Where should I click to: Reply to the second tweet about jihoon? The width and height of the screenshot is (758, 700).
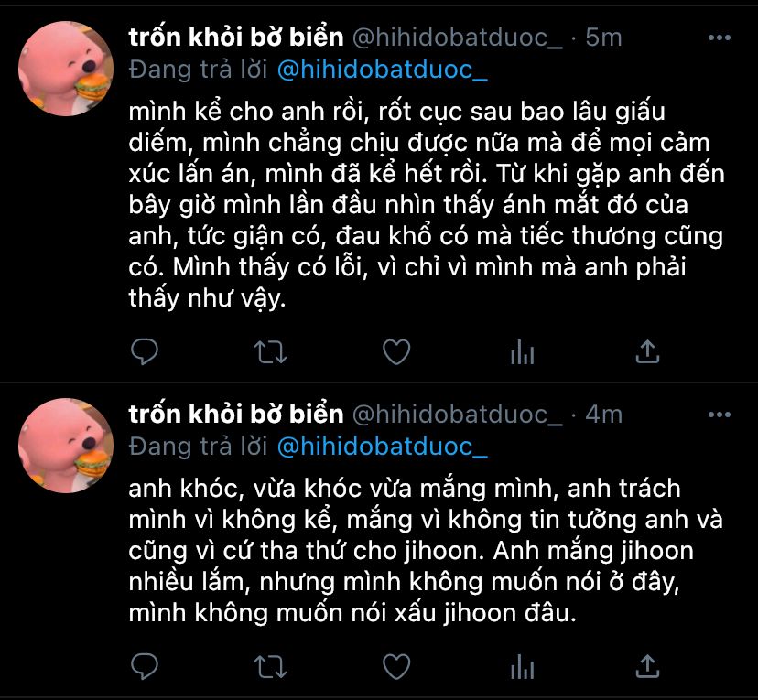(145, 666)
